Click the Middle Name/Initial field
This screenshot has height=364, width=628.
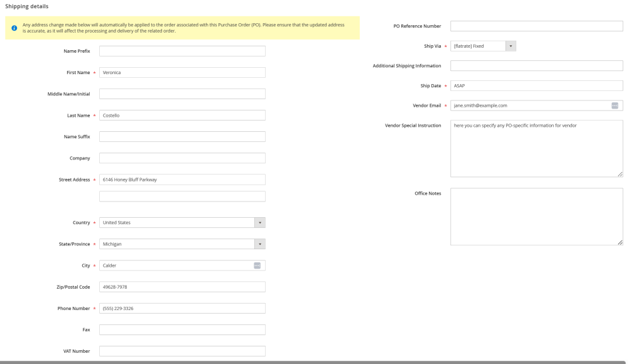[x=182, y=94]
